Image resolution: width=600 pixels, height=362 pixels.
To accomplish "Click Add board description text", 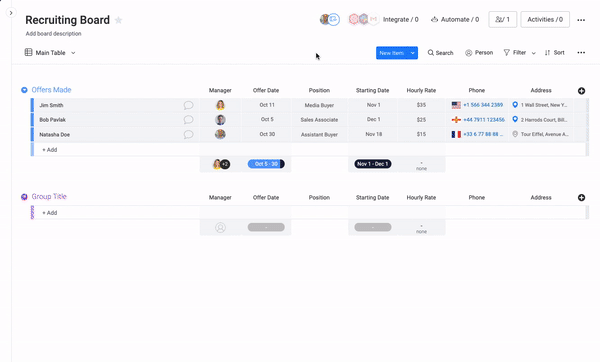I will click(x=54, y=34).
